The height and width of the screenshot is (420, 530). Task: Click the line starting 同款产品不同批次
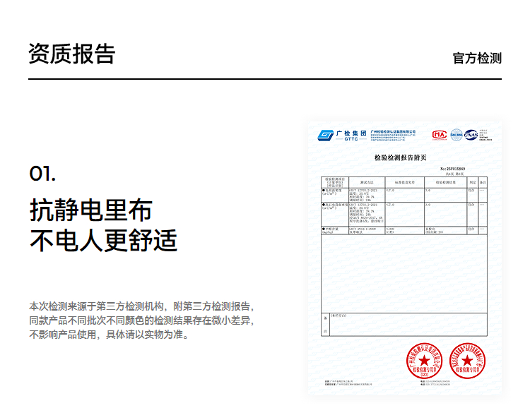point(141,320)
